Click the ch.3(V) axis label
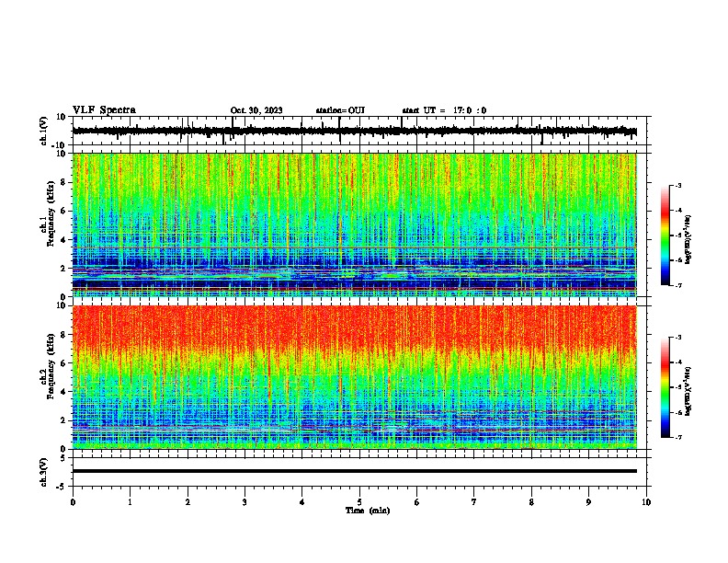The width and height of the screenshot is (728, 563). tap(43, 473)
